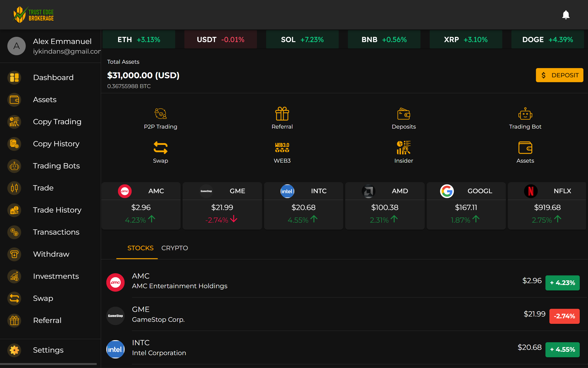The width and height of the screenshot is (588, 368).
Task: Open the INTC stock card
Action: coord(303,206)
